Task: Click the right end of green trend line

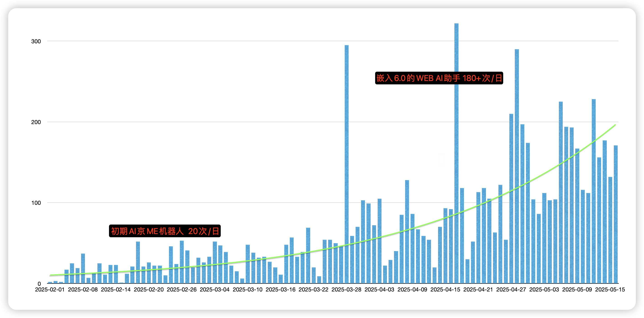Action: click(615, 125)
